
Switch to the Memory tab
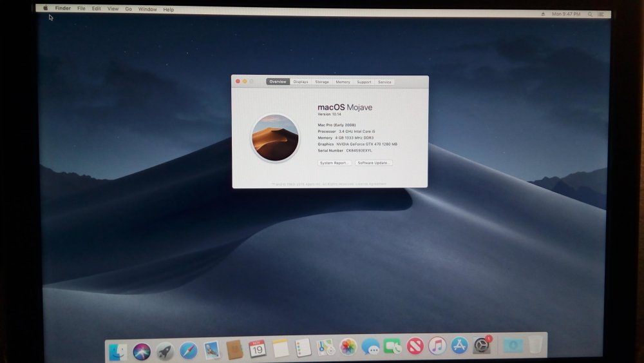[x=343, y=82]
